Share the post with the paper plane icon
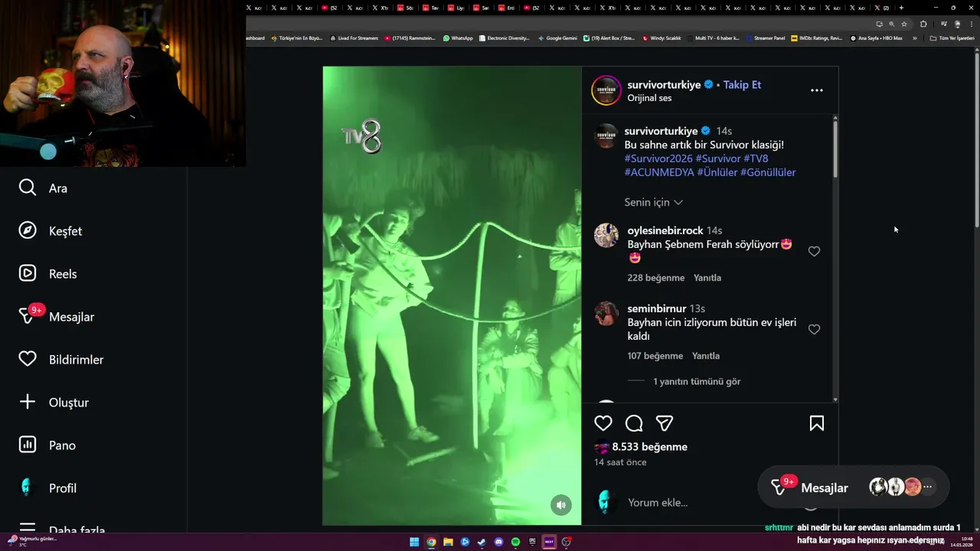This screenshot has height=551, width=980. (665, 423)
